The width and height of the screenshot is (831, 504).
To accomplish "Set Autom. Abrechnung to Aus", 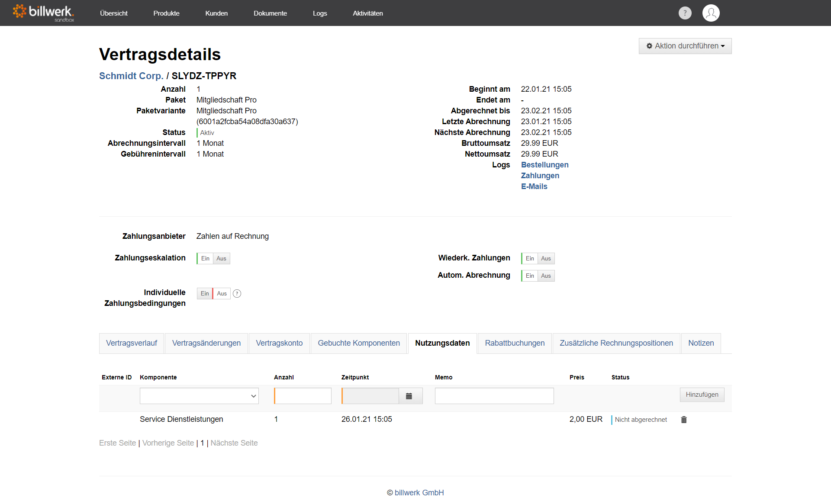I will (546, 276).
